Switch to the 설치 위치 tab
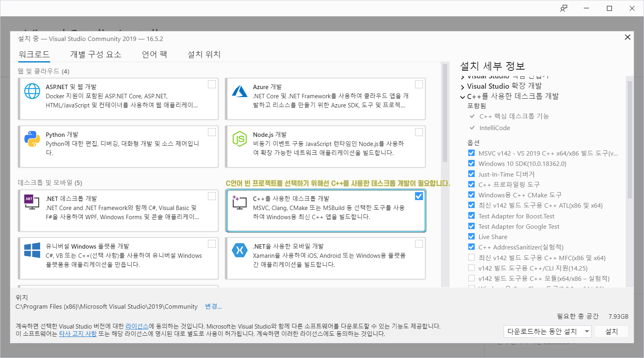 point(204,54)
